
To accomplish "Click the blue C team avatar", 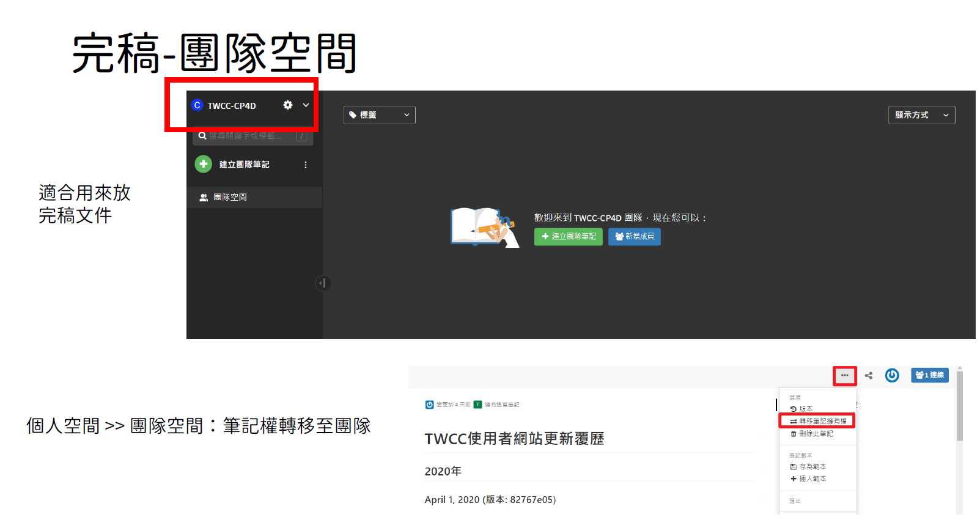I will tap(197, 105).
